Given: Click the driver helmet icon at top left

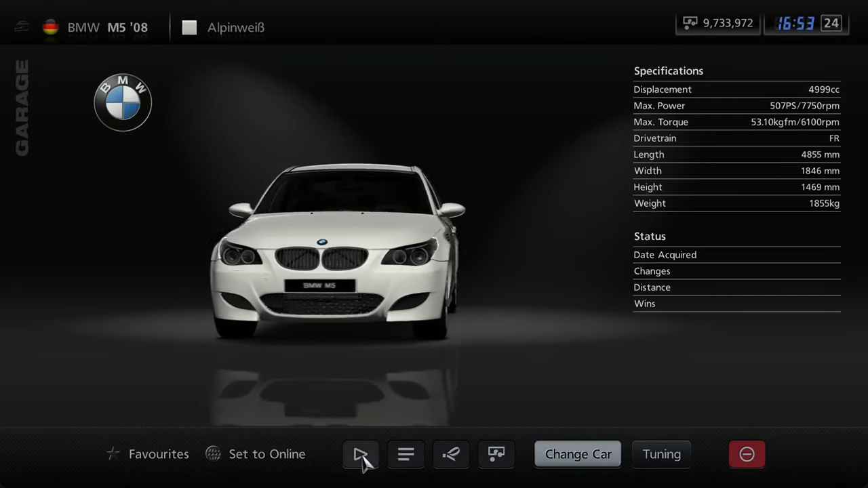Looking at the screenshot, I should click(x=22, y=27).
